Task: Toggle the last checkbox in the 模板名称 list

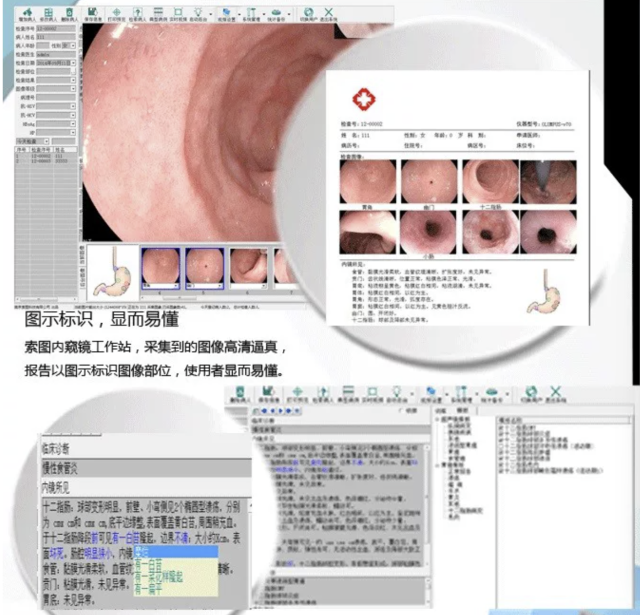Action: tap(500, 471)
